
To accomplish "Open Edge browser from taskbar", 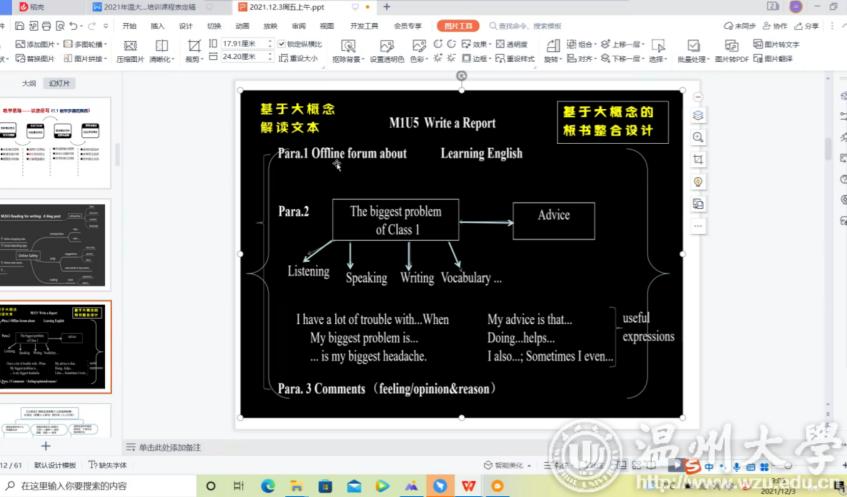I will point(267,486).
